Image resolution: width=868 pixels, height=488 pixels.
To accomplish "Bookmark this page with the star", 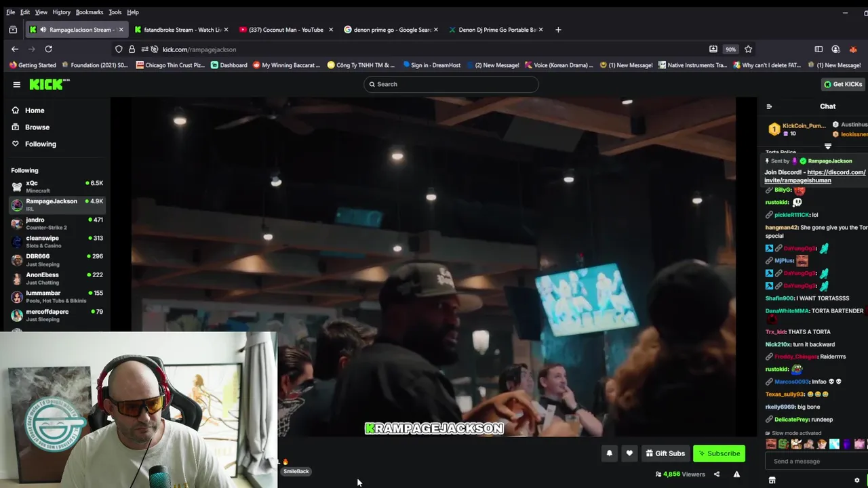I will point(749,49).
